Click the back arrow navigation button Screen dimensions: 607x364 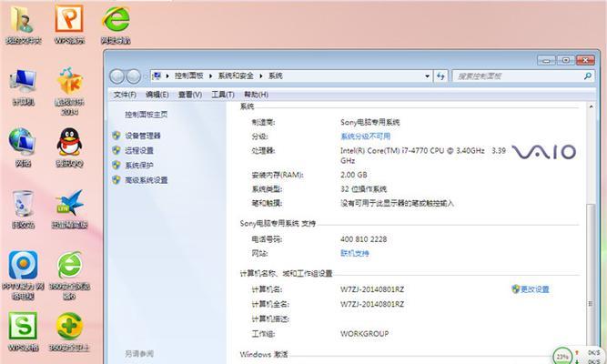tap(119, 76)
